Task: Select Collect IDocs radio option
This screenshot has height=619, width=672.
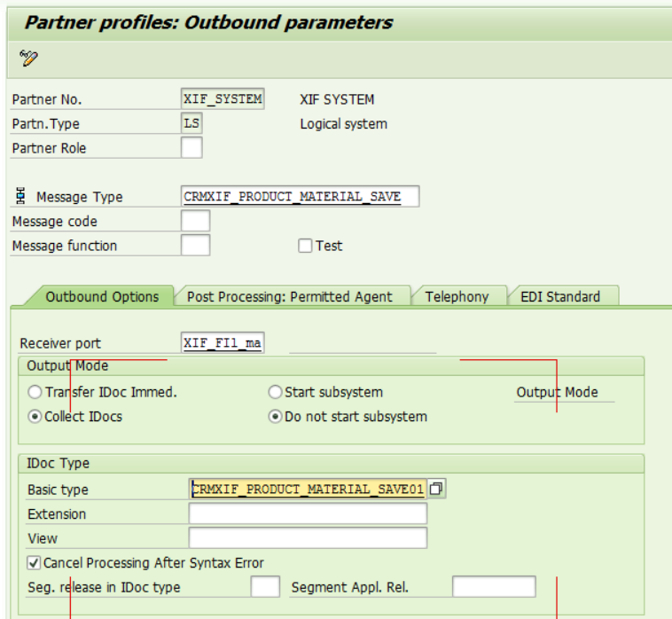Action: click(x=35, y=416)
